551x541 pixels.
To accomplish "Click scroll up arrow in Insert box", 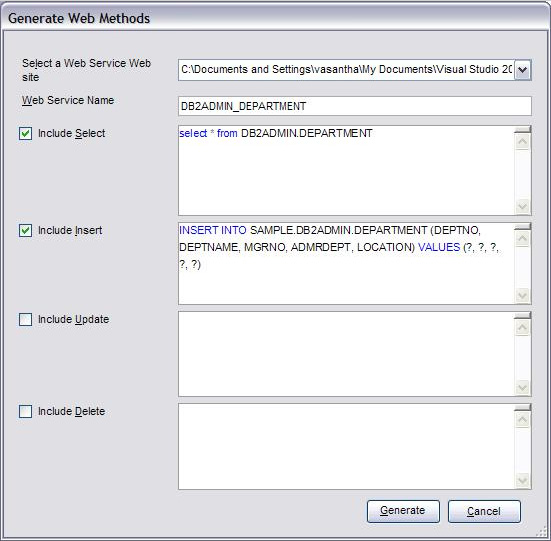I will 523,239.
